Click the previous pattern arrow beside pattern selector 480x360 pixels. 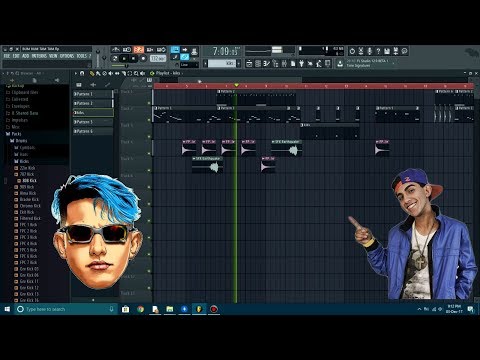[205, 63]
